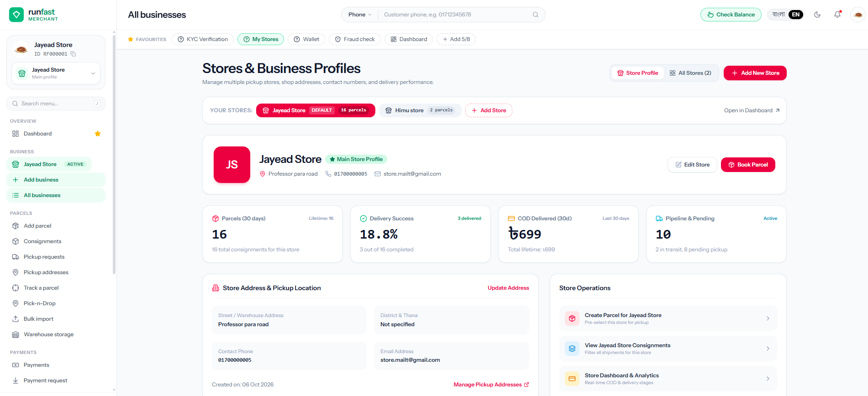Open the Phone search type dropdown
Viewport: 868px width, 396px height.
[360, 15]
